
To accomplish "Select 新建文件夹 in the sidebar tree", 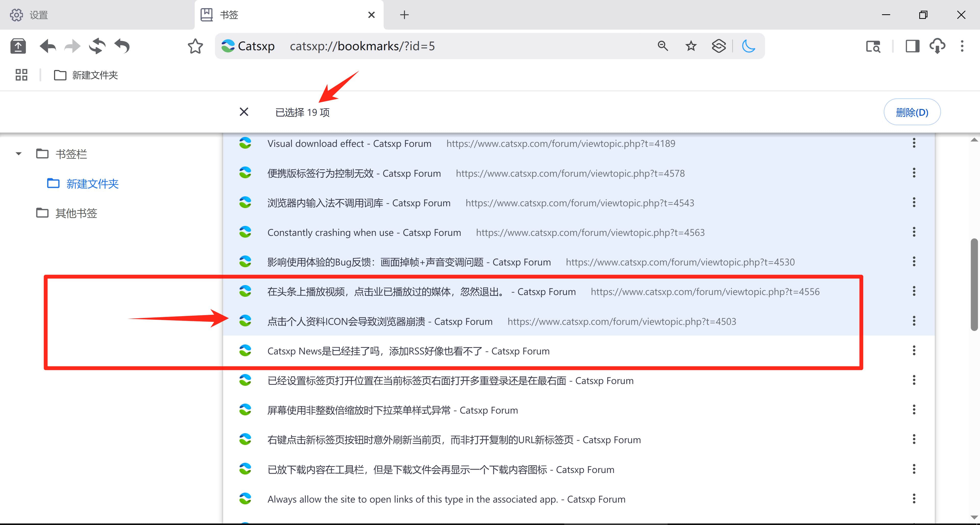I will (x=83, y=184).
